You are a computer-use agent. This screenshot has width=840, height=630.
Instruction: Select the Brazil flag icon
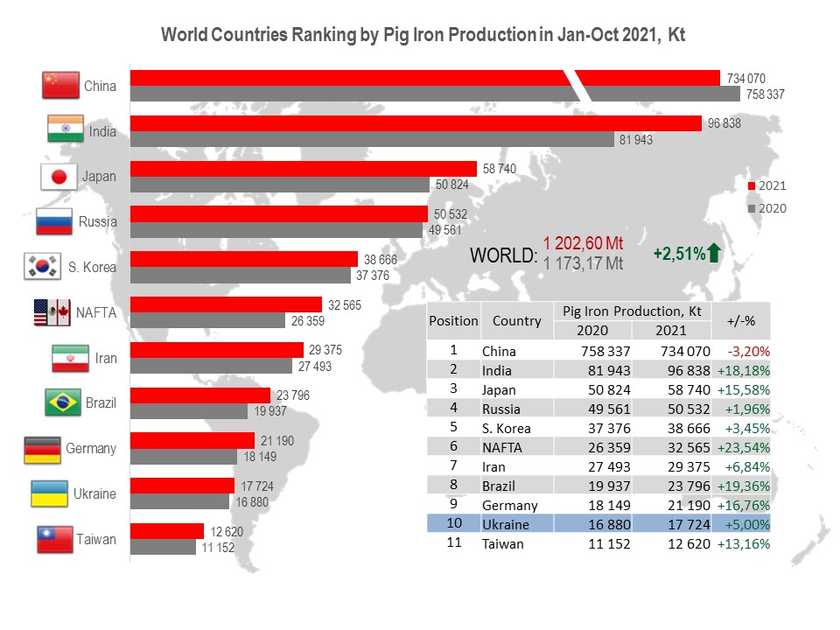coord(63,402)
